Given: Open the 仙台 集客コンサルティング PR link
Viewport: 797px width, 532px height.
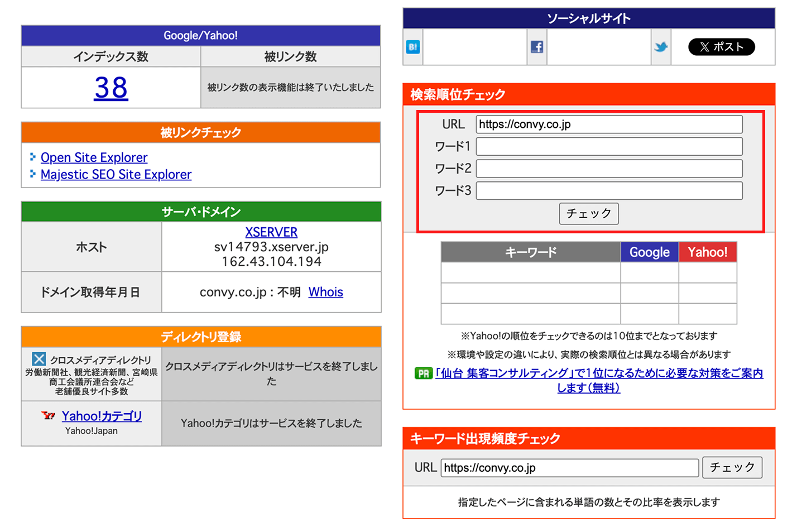Looking at the screenshot, I should coord(599,380).
